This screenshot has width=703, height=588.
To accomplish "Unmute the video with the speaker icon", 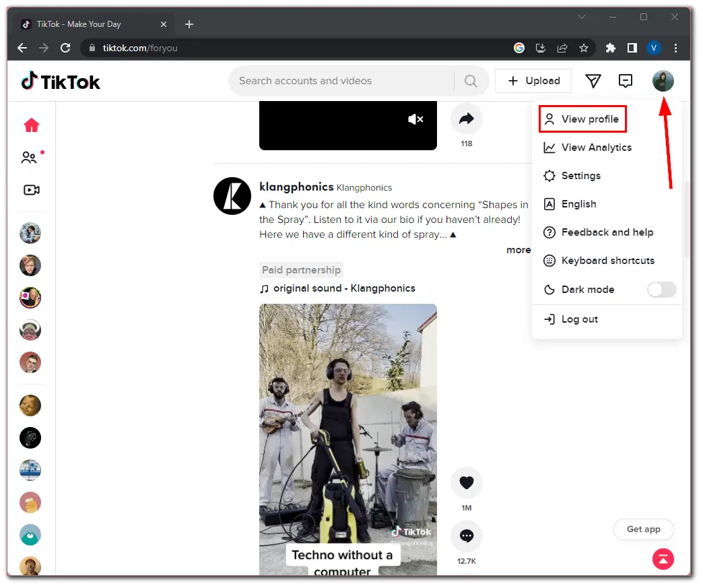I will [x=415, y=119].
